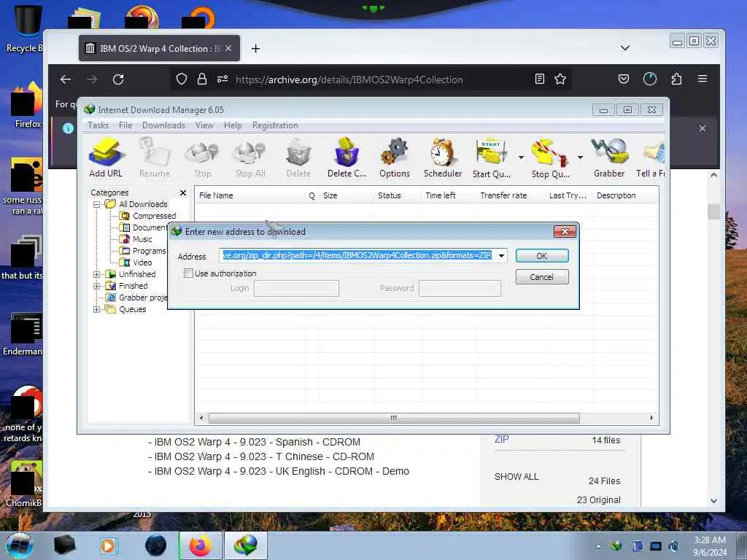The height and width of the screenshot is (560, 747).
Task: Open the Help menu
Action: [233, 125]
